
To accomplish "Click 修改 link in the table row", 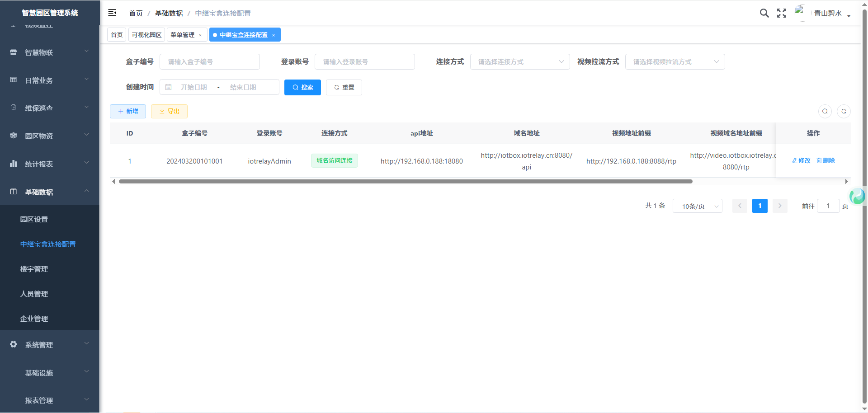I will click(x=801, y=160).
